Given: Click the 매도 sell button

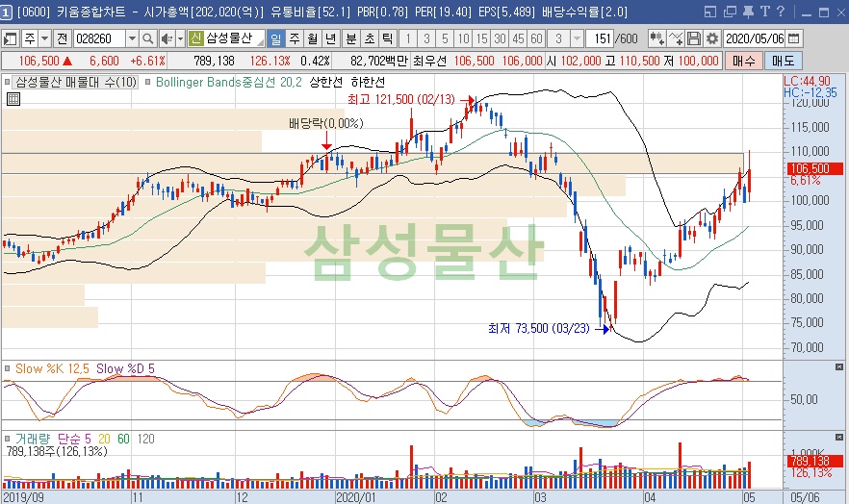Looking at the screenshot, I should (x=783, y=61).
